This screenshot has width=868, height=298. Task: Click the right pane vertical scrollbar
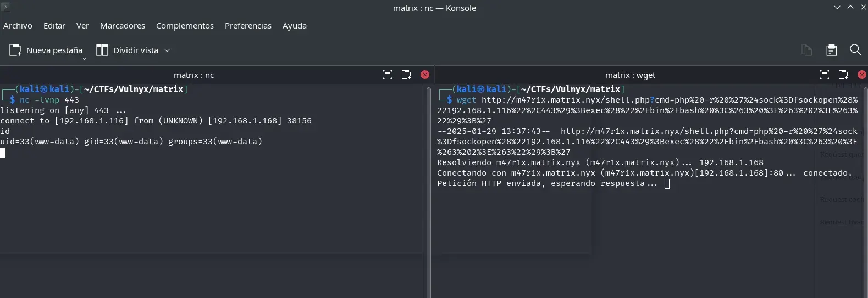pyautogui.click(x=865, y=192)
